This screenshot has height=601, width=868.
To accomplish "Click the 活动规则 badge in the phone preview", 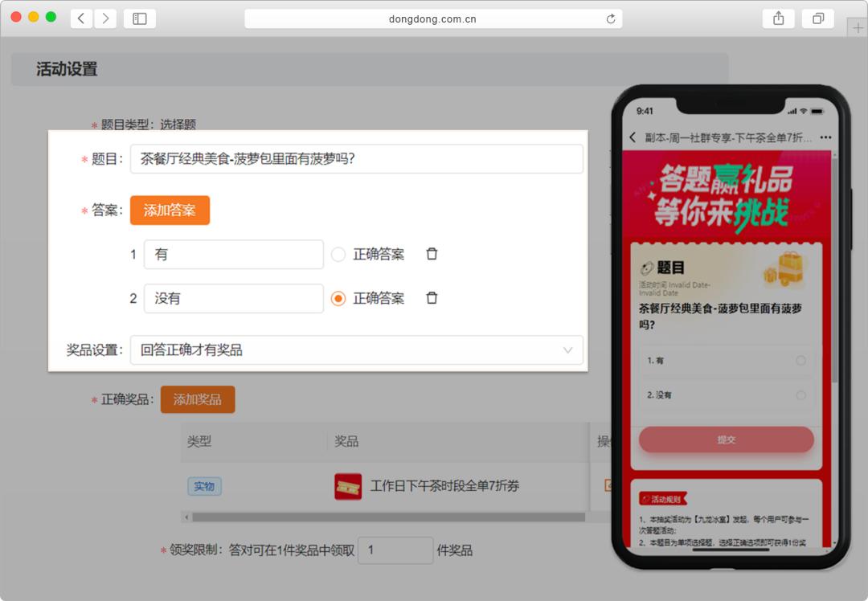I will (662, 499).
